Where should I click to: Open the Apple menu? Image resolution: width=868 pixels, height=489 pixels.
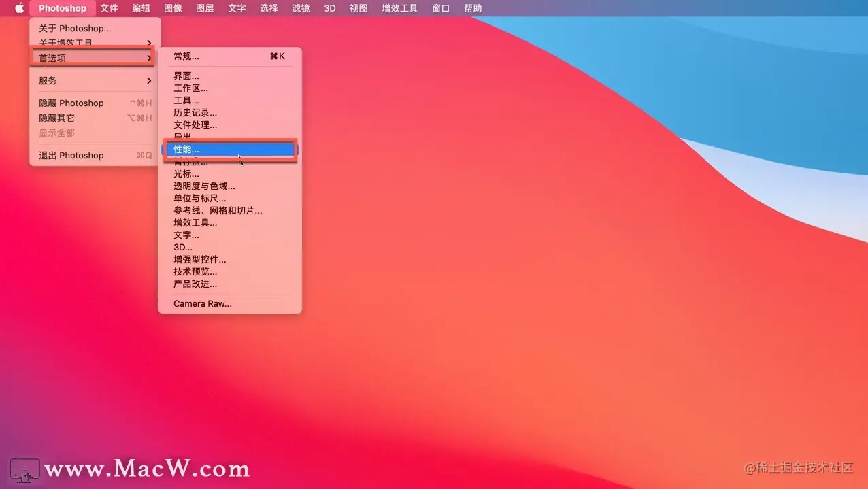19,8
